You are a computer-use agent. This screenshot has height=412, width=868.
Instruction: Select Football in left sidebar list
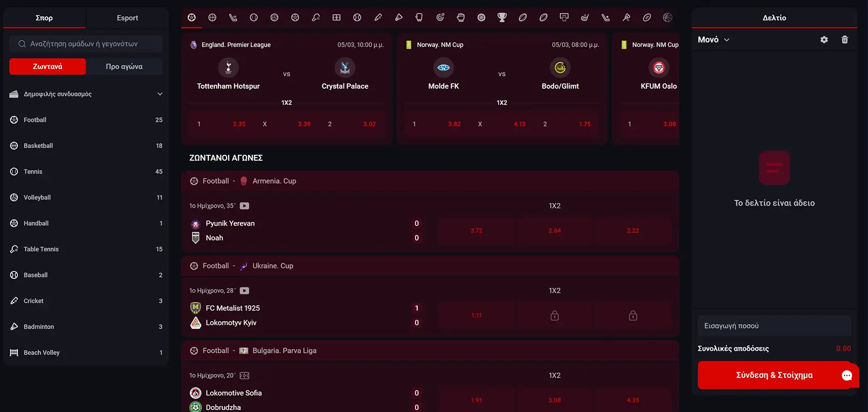[86, 120]
